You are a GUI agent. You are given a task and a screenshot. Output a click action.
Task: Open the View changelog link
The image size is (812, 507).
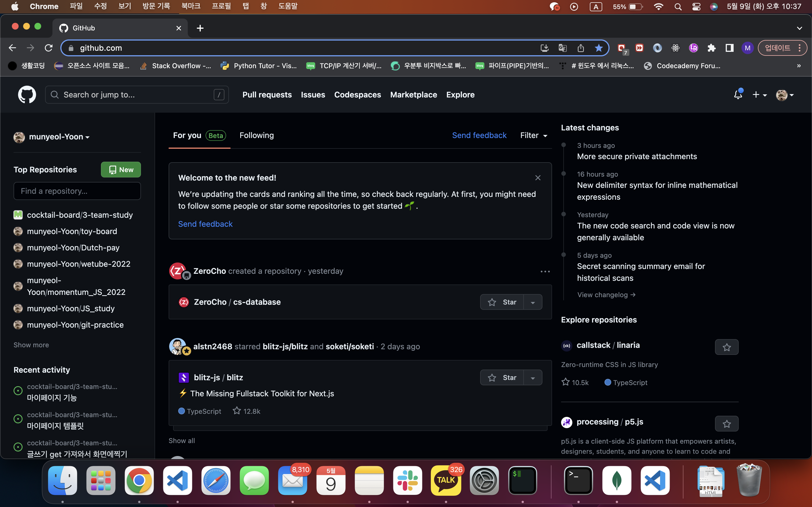tap(606, 295)
